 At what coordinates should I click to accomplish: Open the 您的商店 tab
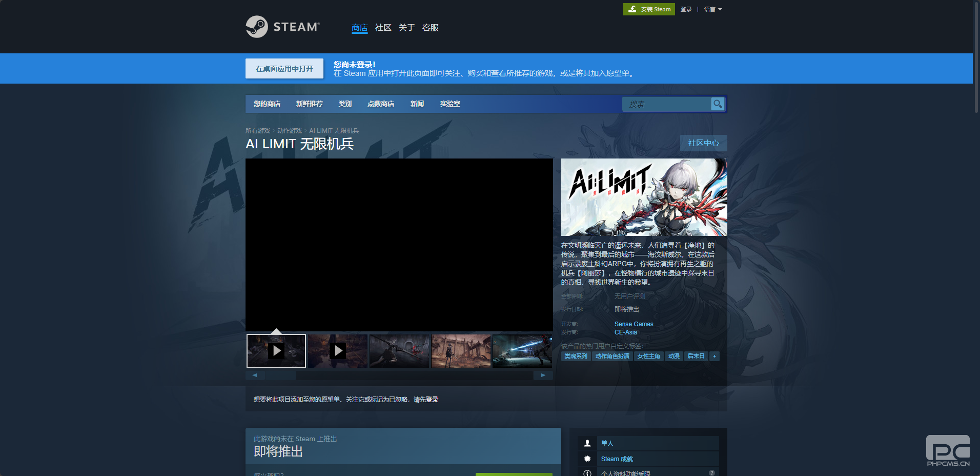[267, 104]
